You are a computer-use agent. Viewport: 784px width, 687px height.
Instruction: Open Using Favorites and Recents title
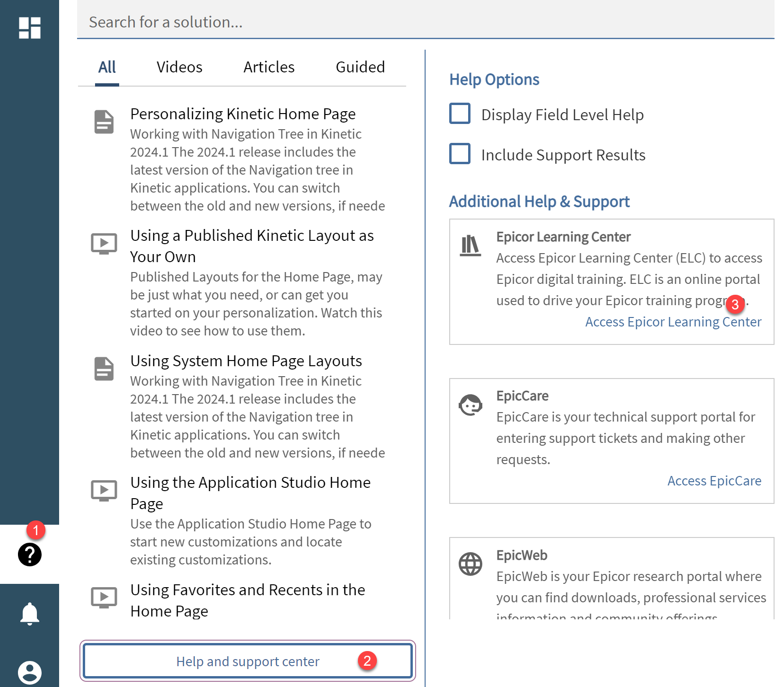click(x=248, y=600)
